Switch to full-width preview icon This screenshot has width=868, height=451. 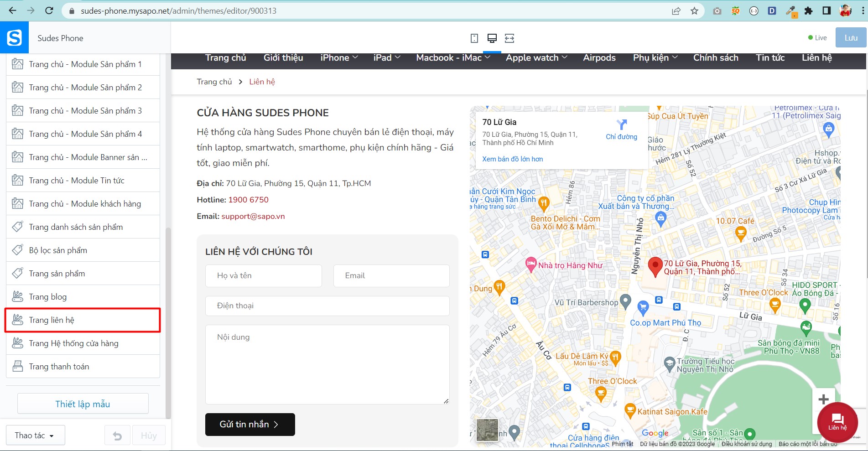[509, 38]
